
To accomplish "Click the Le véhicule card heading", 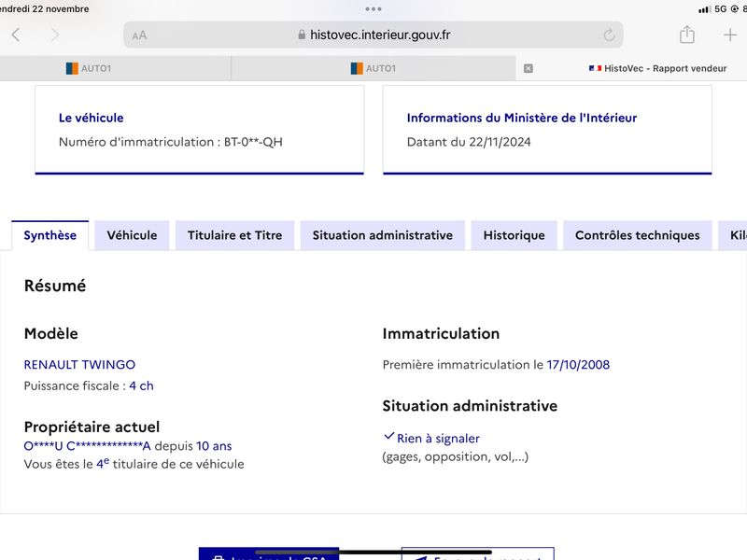I will tap(91, 118).
